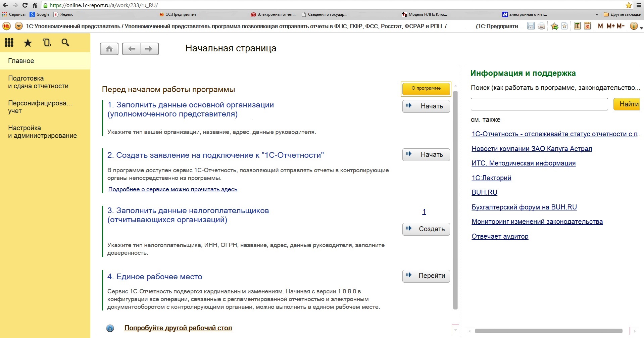
Task: Click the О программе button
Action: (426, 88)
